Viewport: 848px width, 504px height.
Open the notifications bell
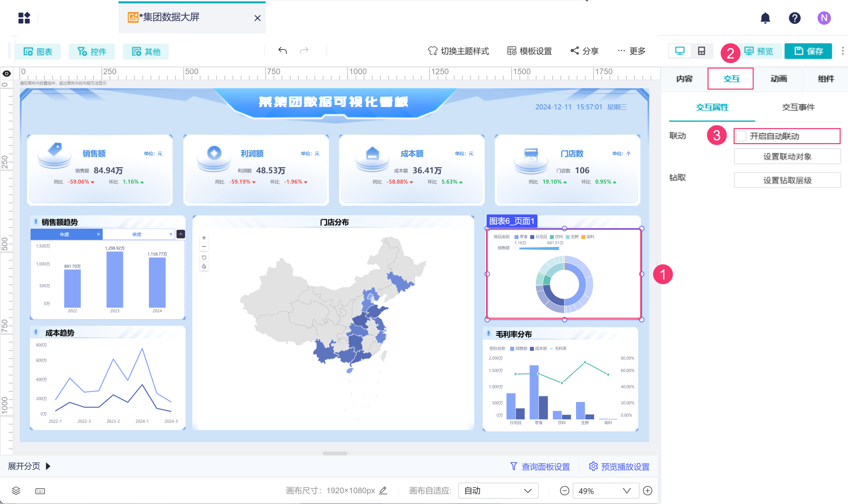tap(765, 18)
